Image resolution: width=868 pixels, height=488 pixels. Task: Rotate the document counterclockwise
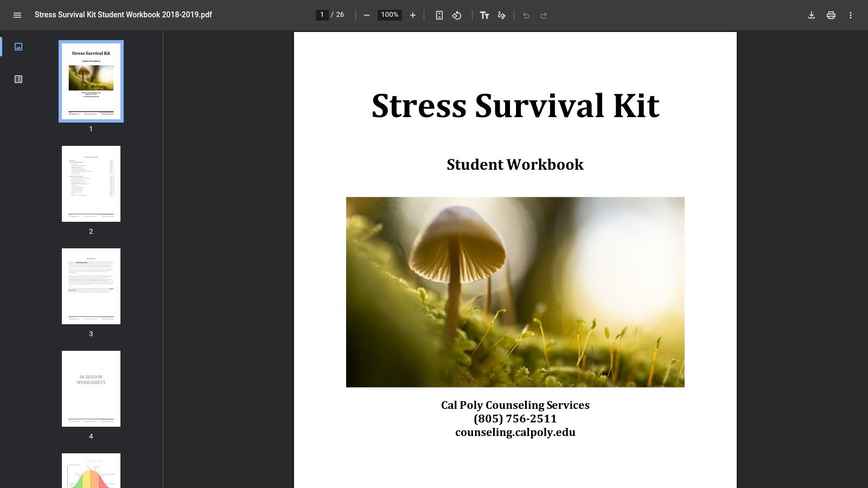(x=457, y=15)
